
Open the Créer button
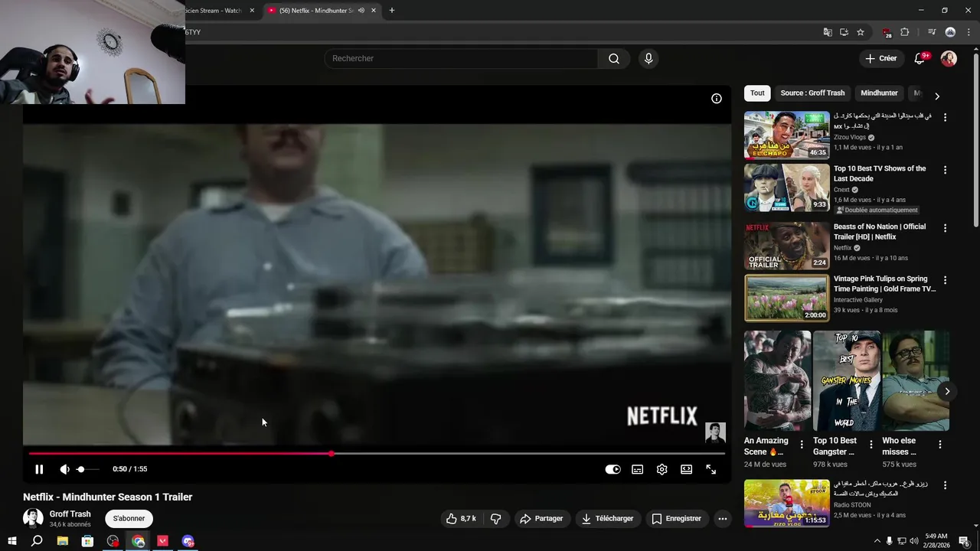[x=880, y=58]
